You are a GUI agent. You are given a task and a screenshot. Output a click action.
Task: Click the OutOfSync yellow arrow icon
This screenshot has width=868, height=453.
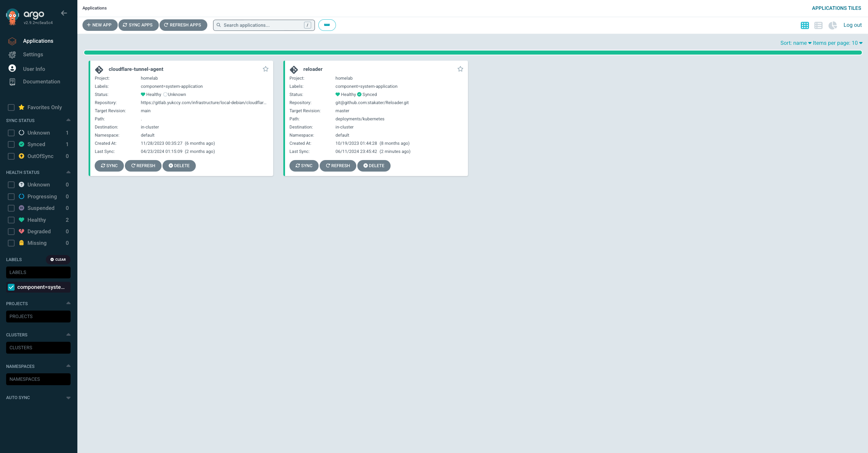pos(21,156)
